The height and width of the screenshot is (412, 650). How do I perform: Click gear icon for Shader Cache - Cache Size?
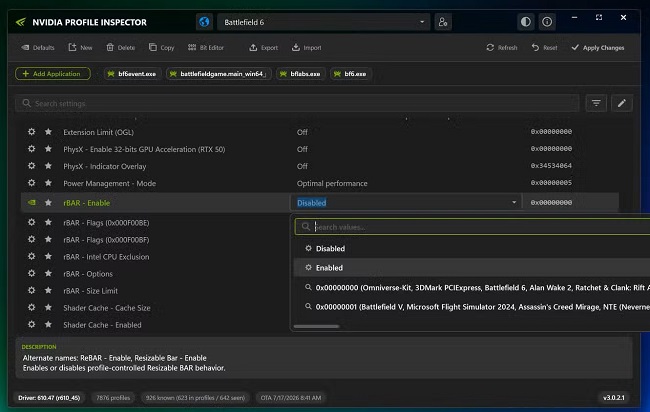(x=32, y=308)
